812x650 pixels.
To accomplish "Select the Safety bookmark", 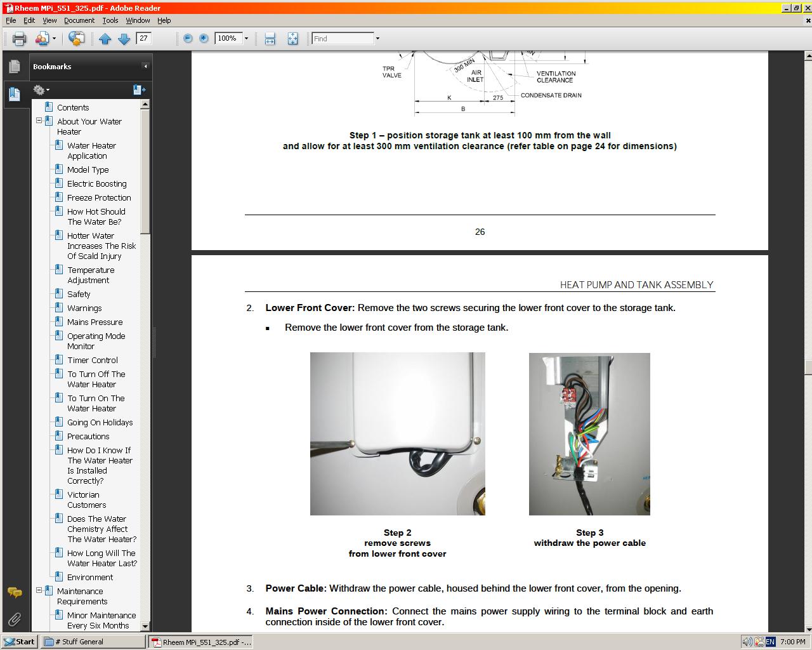I will coord(79,295).
